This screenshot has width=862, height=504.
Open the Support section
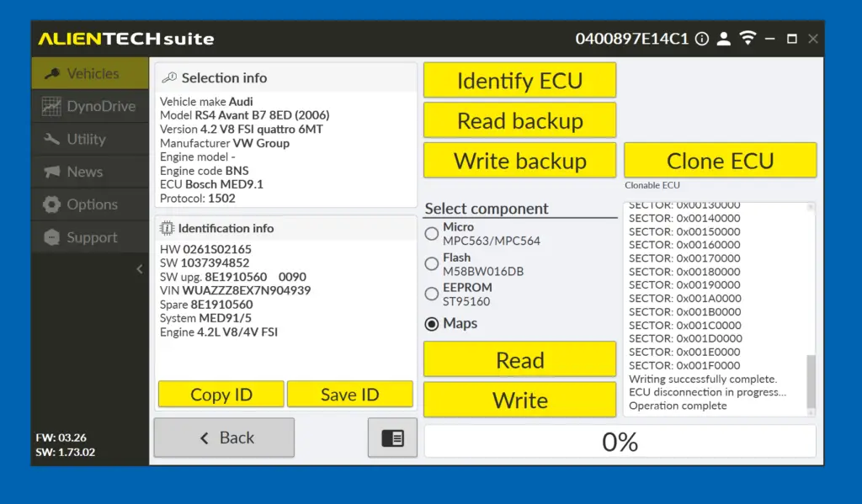[x=90, y=237]
